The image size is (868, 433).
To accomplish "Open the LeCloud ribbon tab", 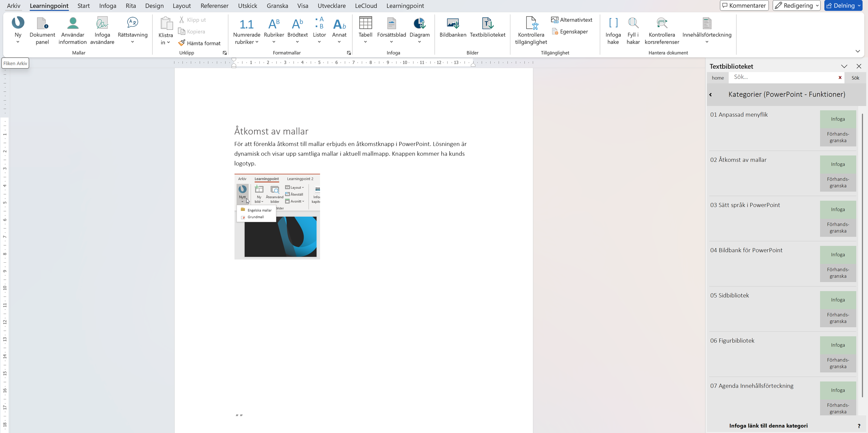I will (366, 6).
